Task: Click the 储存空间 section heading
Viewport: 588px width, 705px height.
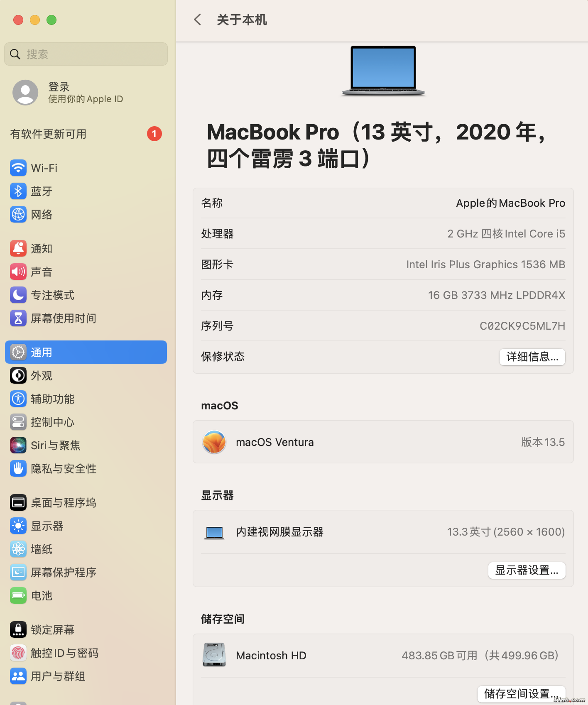Action: [x=223, y=619]
